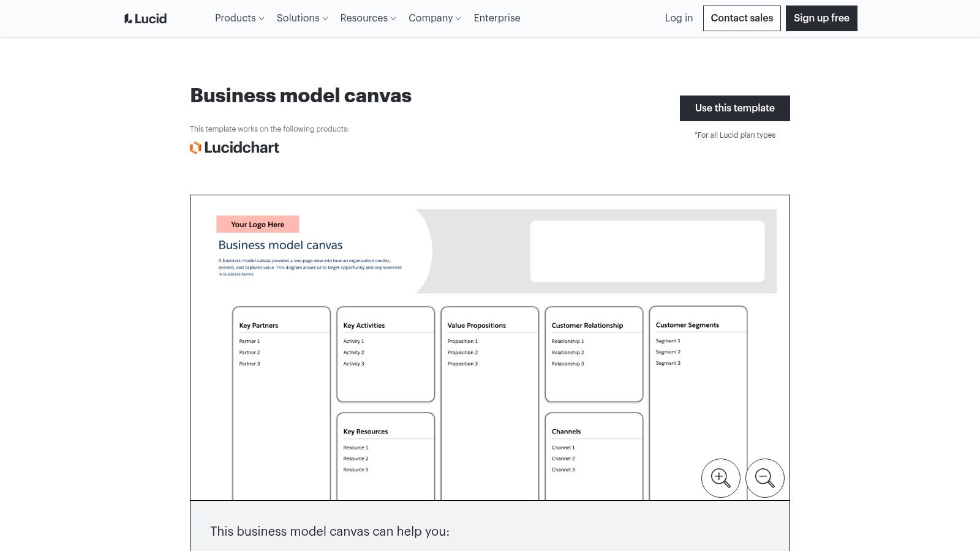The height and width of the screenshot is (551, 980).
Task: Select the Key Activities card in preview
Action: 385,355
